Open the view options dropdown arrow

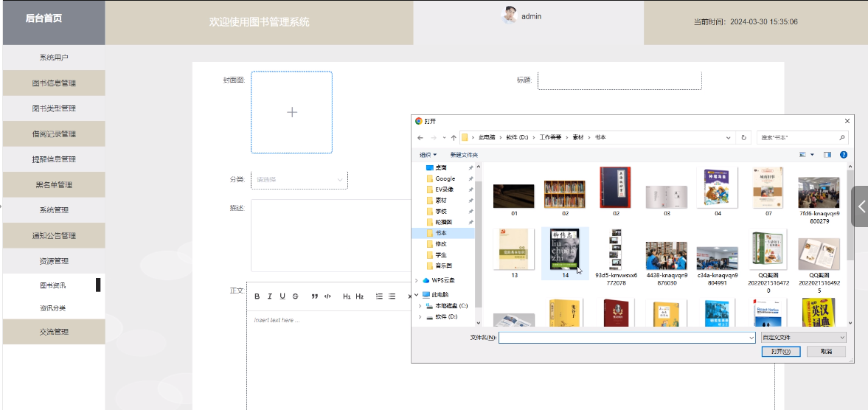(x=812, y=155)
